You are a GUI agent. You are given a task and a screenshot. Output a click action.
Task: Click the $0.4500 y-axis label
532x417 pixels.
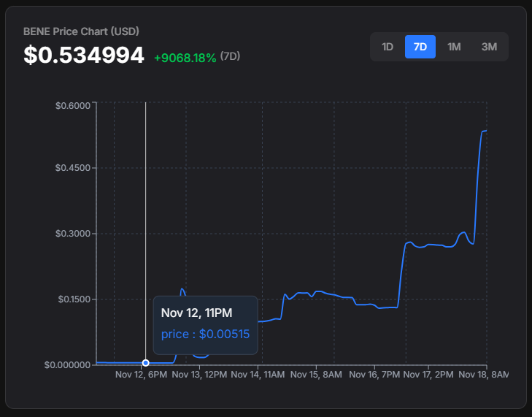point(73,168)
